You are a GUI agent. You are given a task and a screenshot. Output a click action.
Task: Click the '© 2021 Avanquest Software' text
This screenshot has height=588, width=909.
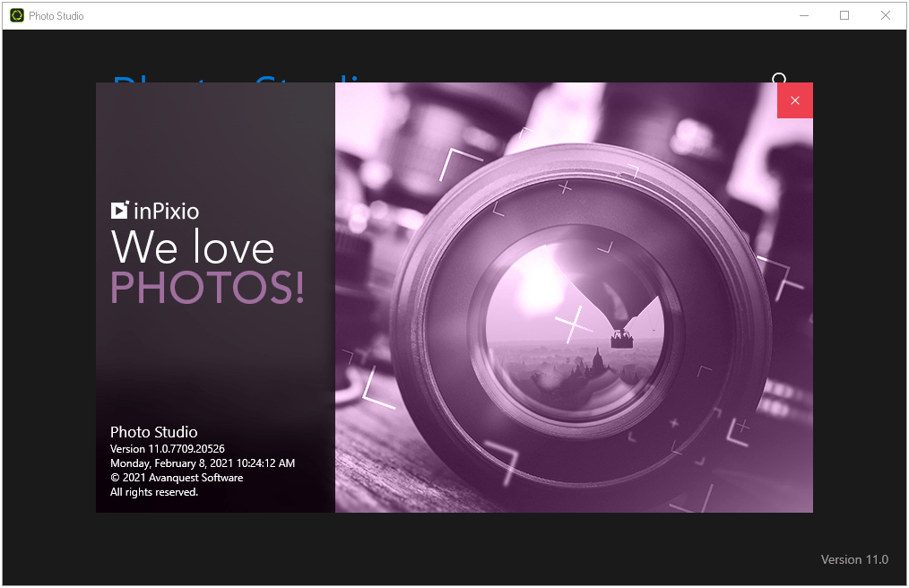(x=177, y=478)
